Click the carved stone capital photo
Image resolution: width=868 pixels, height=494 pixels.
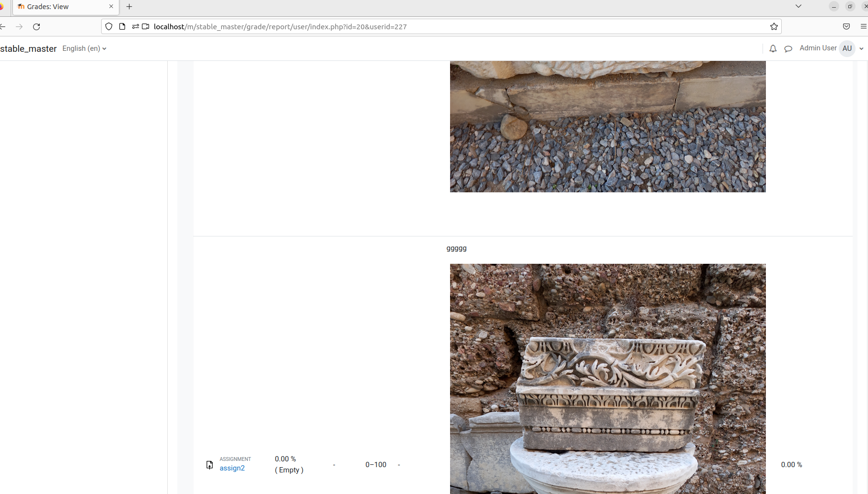coord(608,379)
